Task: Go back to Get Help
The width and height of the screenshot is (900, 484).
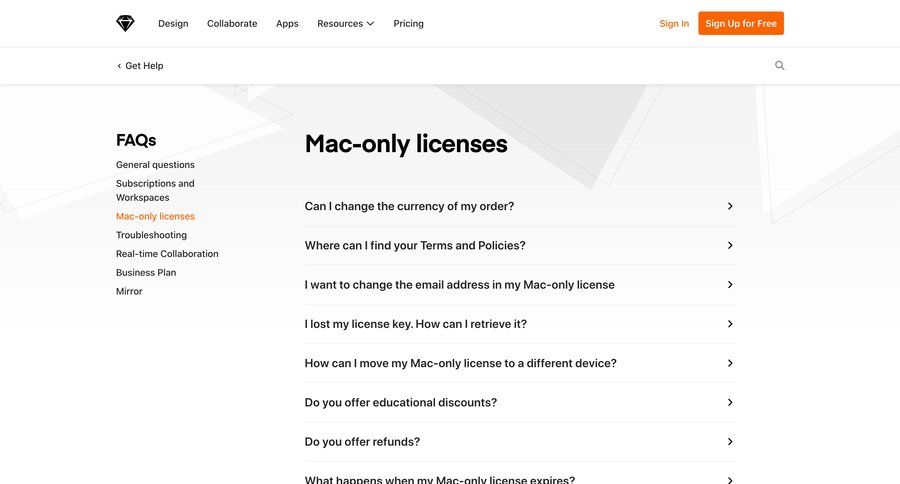Action: (140, 66)
